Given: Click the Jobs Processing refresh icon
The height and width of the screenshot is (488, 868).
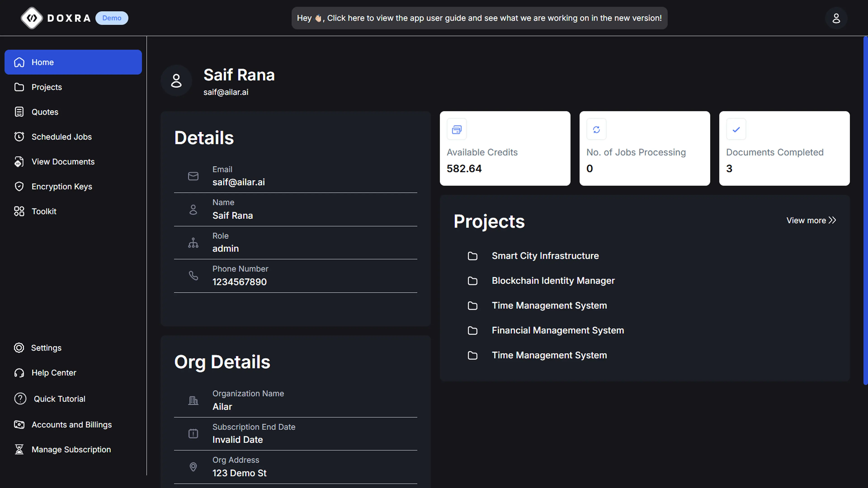Looking at the screenshot, I should pos(597,129).
